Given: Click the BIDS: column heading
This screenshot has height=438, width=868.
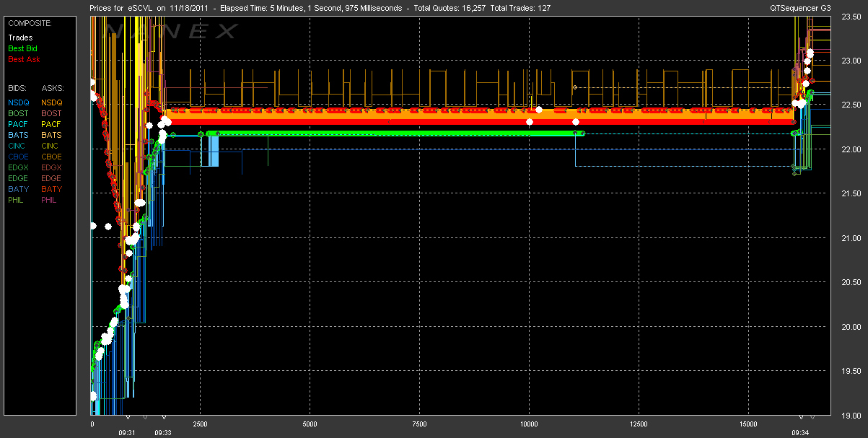Looking at the screenshot, I should pyautogui.click(x=18, y=88).
